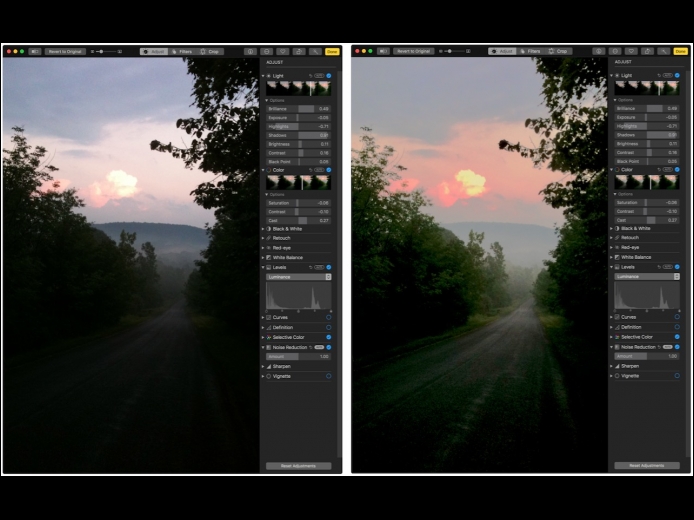Click the rotate icon in right window toolbar
The width and height of the screenshot is (694, 520).
[647, 51]
